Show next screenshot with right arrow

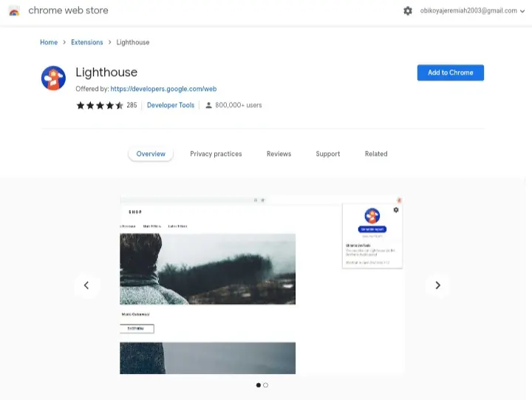point(437,285)
